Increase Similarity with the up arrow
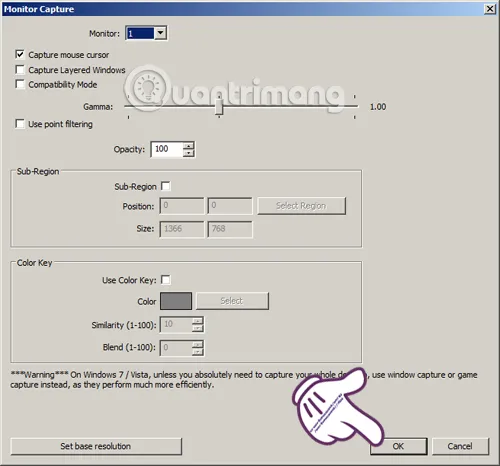 coord(198,321)
